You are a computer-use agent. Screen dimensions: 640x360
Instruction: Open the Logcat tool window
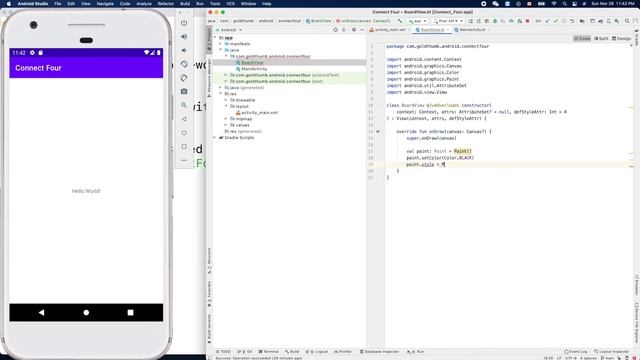(317, 351)
